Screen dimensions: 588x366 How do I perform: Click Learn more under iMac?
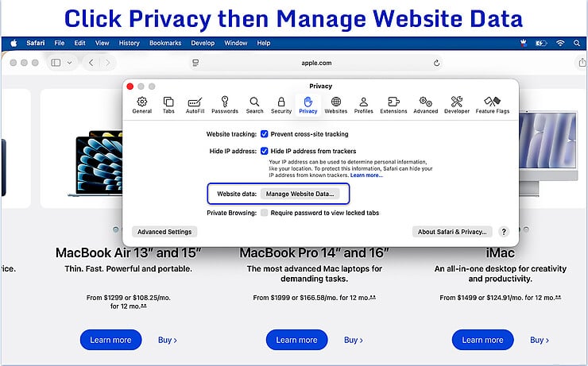coord(482,340)
